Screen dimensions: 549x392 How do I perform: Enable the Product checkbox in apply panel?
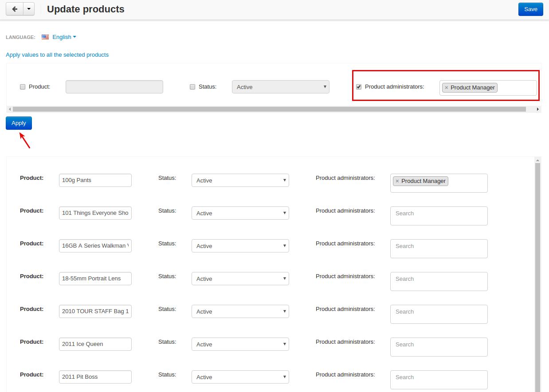[x=23, y=87]
